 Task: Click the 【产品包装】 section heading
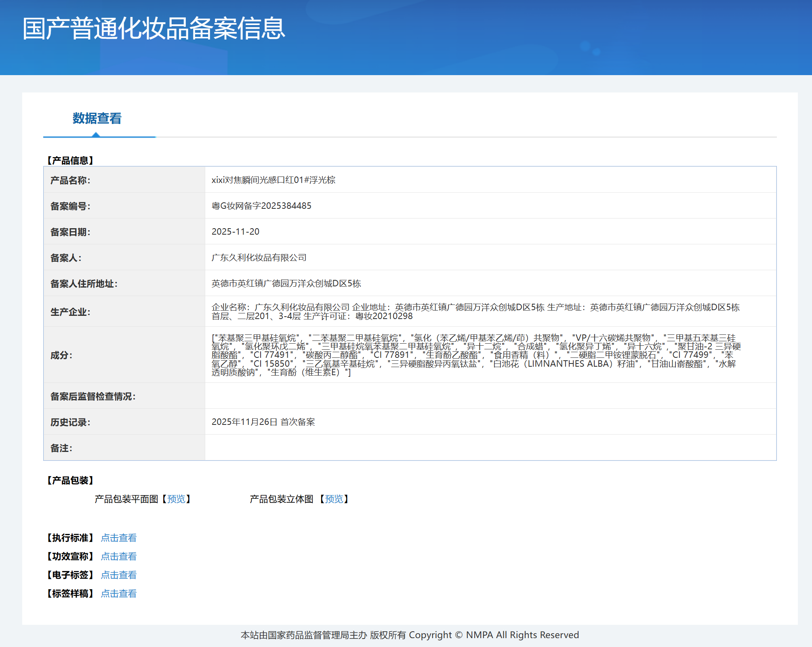(70, 481)
